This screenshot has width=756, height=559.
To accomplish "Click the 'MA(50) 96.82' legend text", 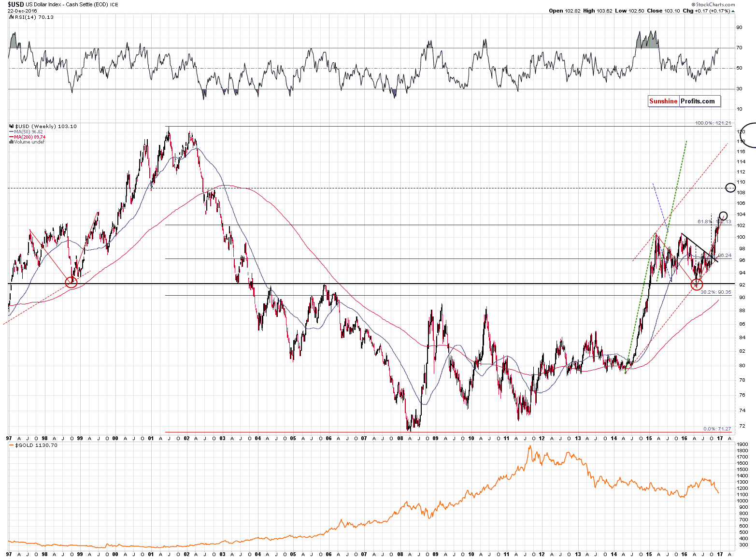I will pos(28,131).
